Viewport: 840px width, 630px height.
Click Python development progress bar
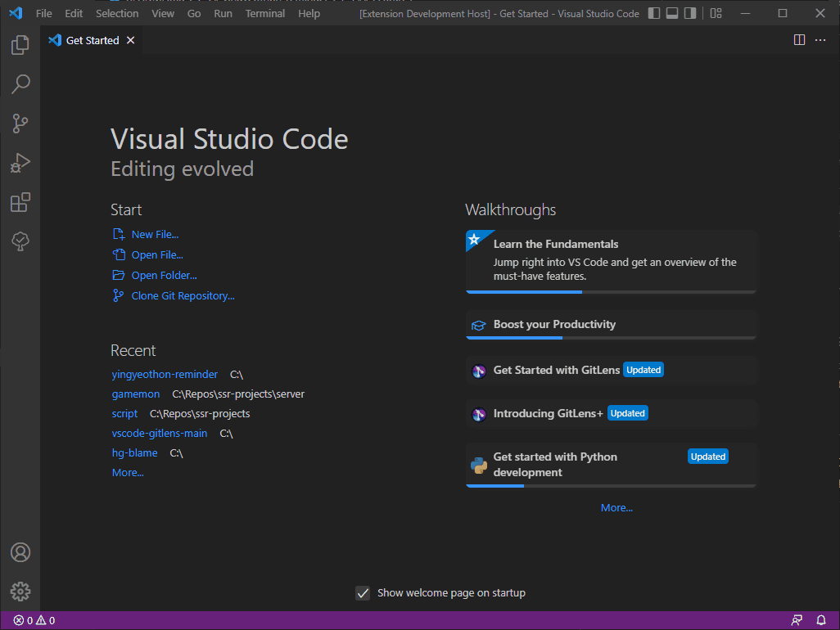(x=611, y=485)
